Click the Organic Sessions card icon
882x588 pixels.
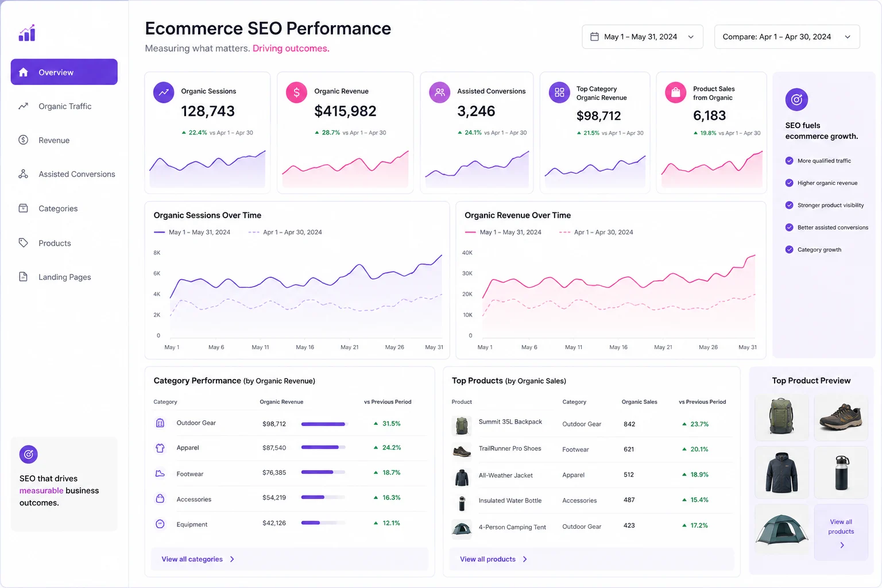(x=164, y=92)
